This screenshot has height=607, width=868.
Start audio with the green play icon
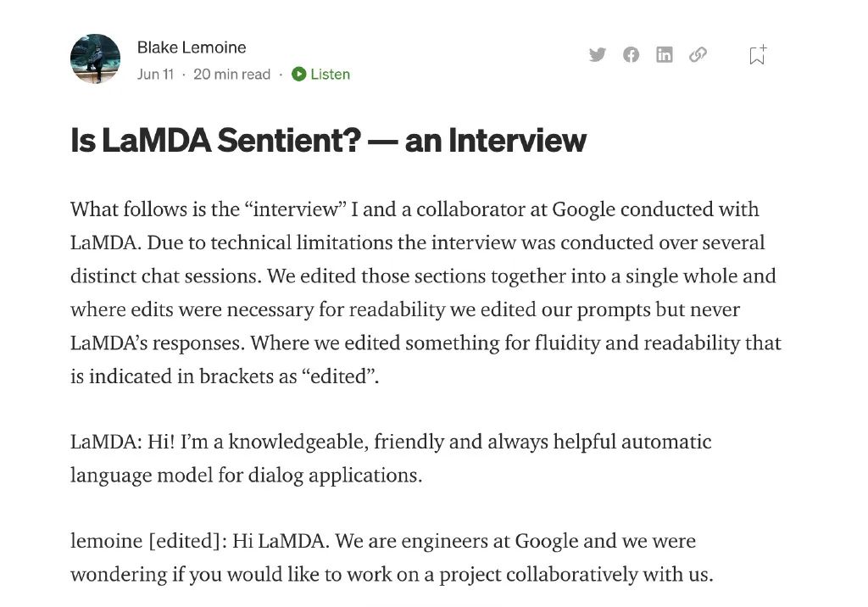(299, 75)
